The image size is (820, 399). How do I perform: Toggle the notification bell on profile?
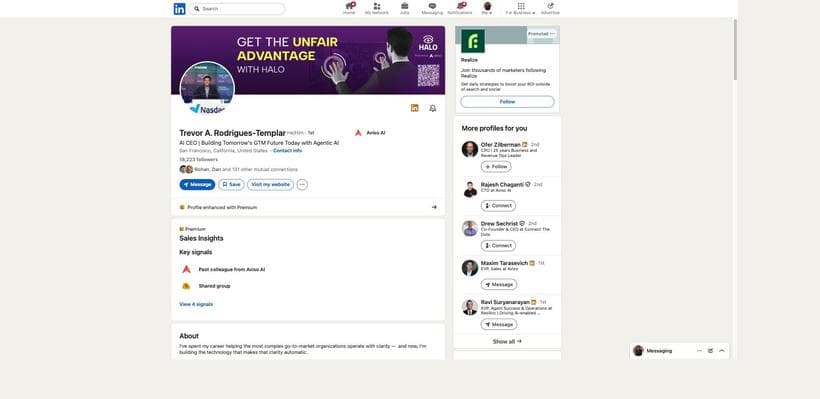pos(432,108)
